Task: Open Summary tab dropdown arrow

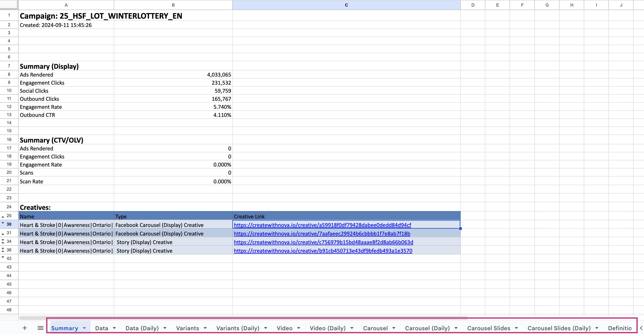Action: pyautogui.click(x=84, y=328)
